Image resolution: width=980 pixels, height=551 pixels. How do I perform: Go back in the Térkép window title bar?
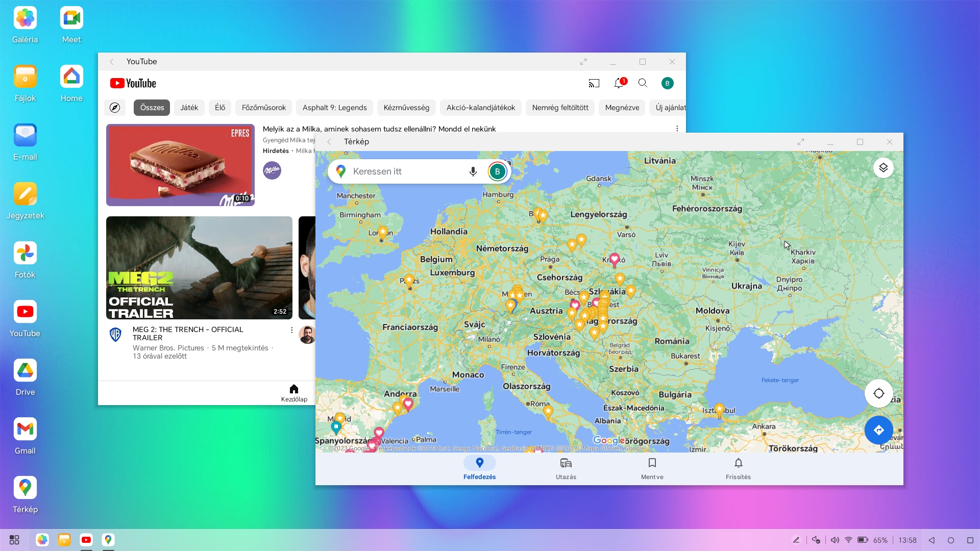329,142
